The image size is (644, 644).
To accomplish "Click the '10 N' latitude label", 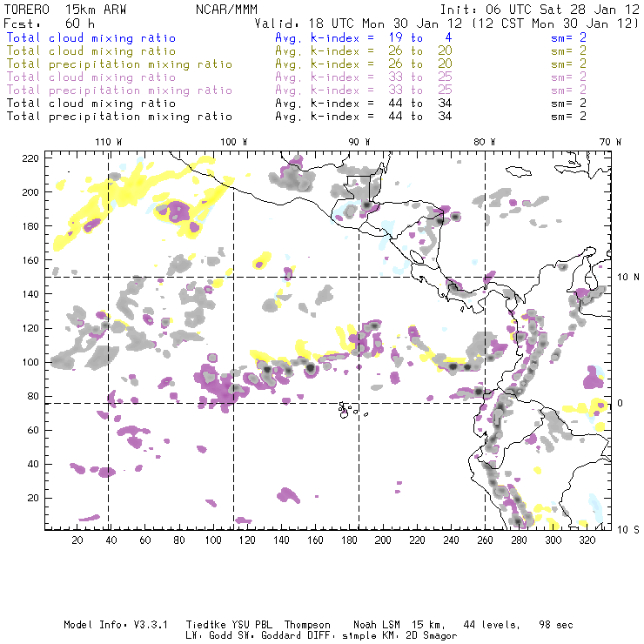I will tap(628, 278).
